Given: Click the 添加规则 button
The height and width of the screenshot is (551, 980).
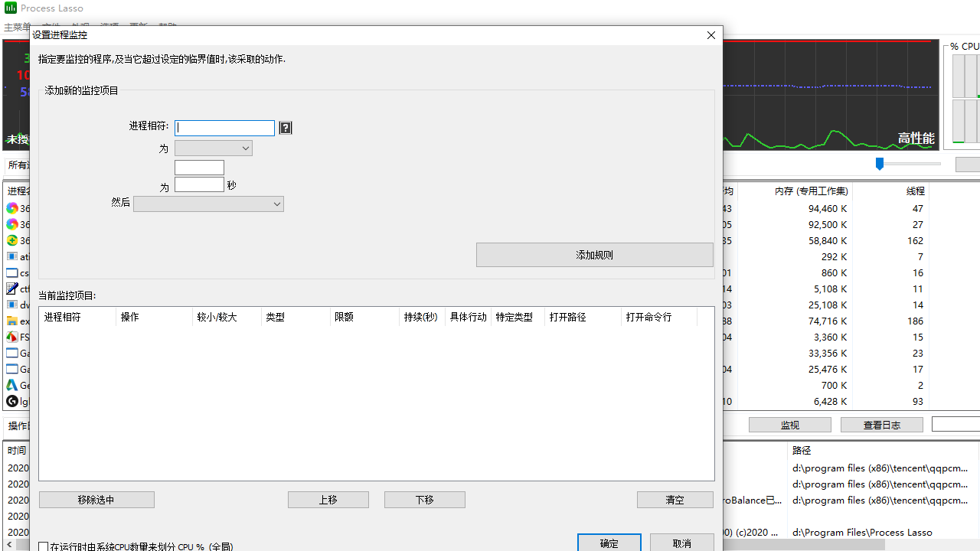Looking at the screenshot, I should 594,254.
